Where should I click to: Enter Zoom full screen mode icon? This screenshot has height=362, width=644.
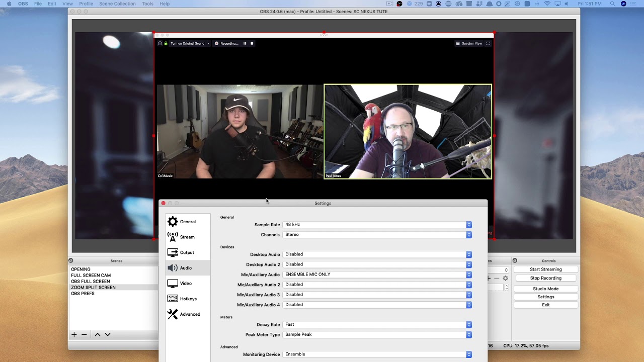[x=488, y=43]
